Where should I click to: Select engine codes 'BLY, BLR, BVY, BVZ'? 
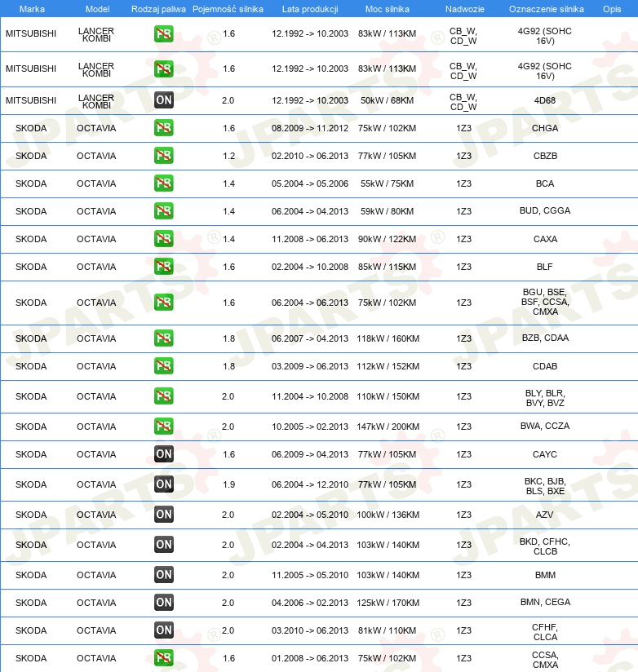point(545,398)
